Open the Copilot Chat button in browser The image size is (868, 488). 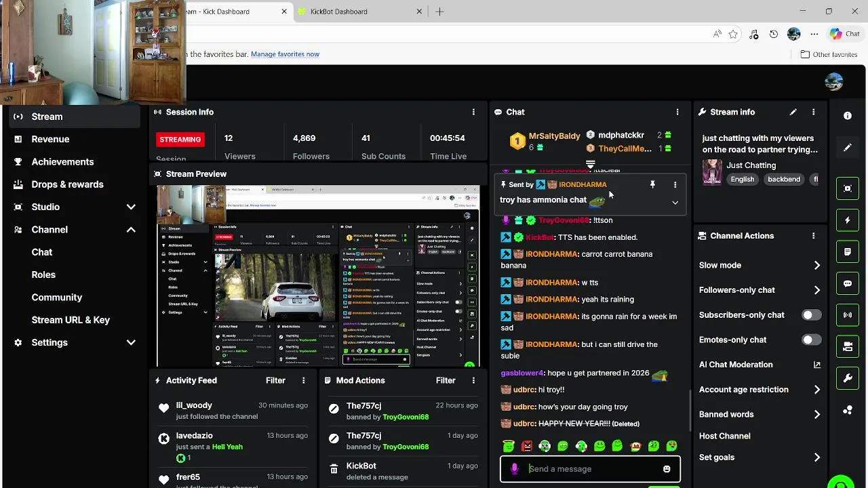click(x=844, y=34)
